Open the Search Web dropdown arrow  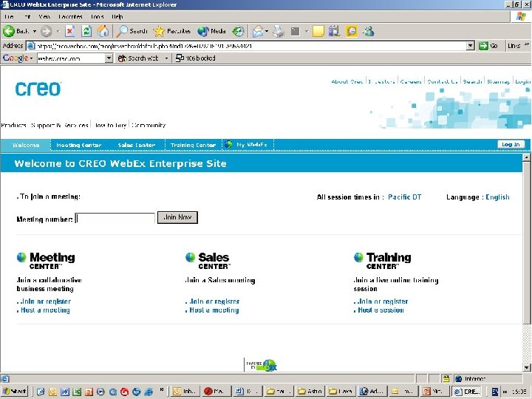click(166, 58)
